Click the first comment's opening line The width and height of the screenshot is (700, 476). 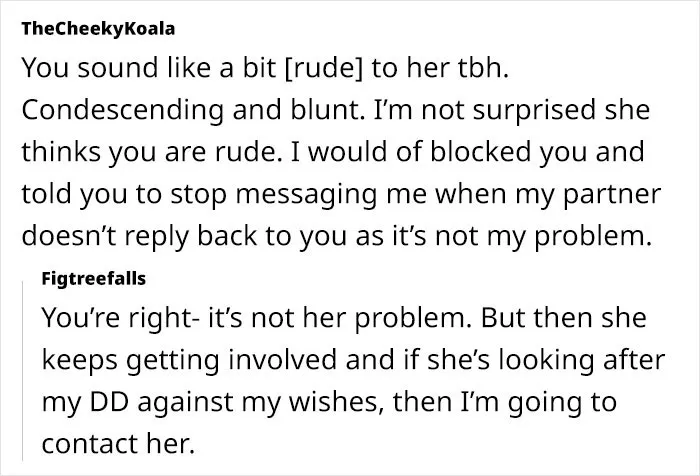(265, 68)
